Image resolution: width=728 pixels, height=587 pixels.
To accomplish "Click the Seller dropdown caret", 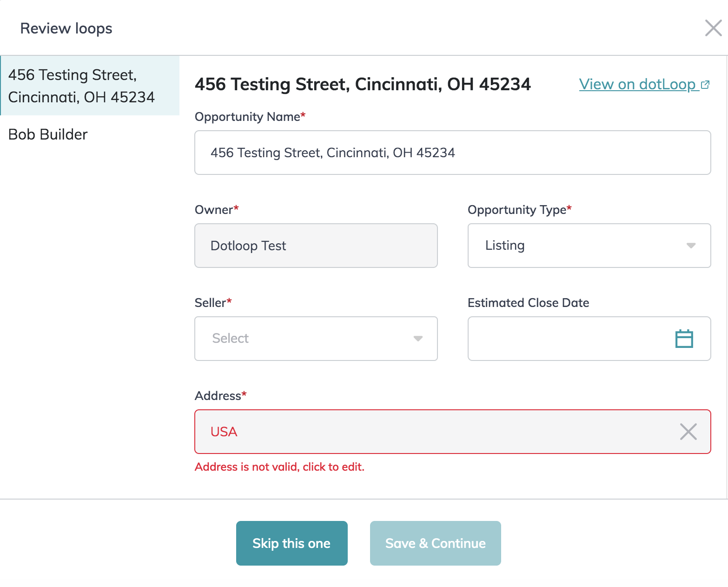I will (x=418, y=339).
